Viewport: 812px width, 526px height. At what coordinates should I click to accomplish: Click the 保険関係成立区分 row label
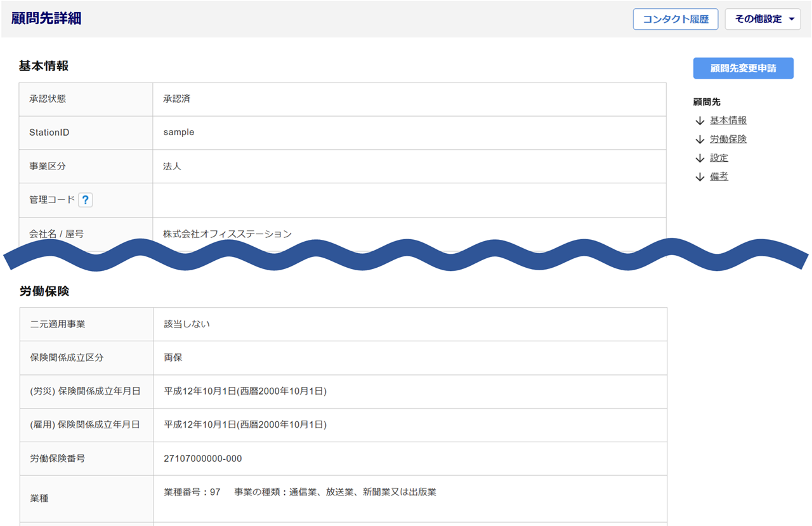pos(67,357)
